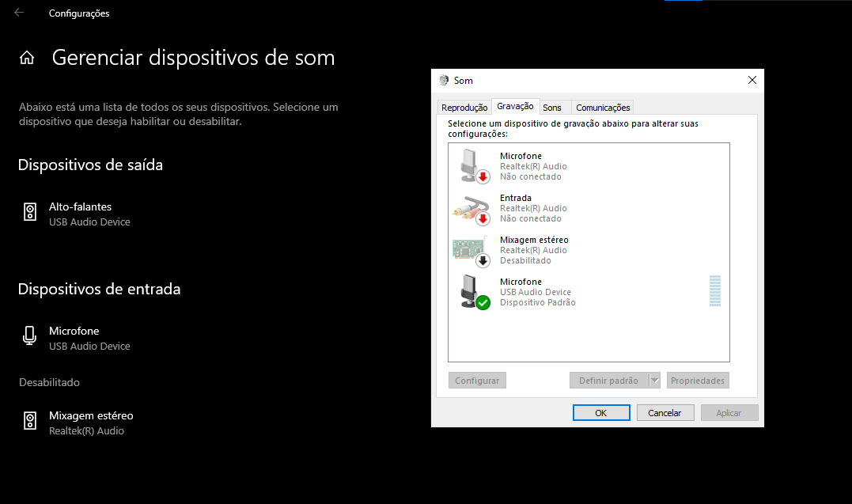Click Cancelar in the Som dialog
Viewport: 852px width, 504px height.
(665, 413)
